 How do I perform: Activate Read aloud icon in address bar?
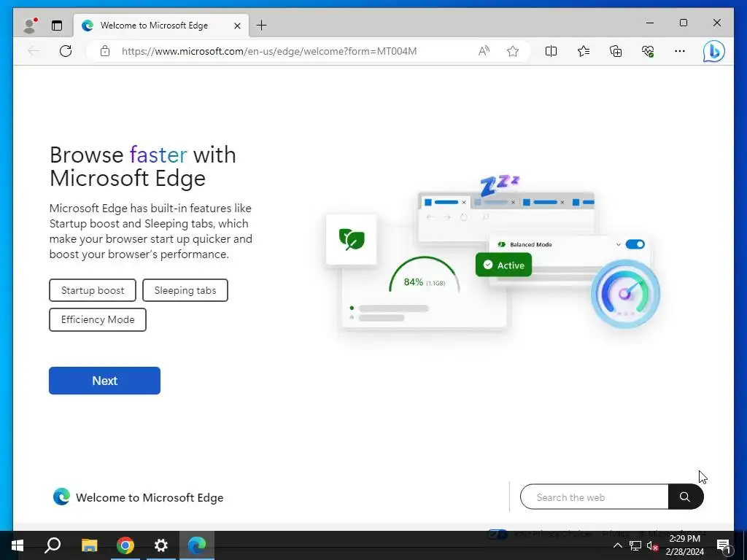pyautogui.click(x=484, y=51)
